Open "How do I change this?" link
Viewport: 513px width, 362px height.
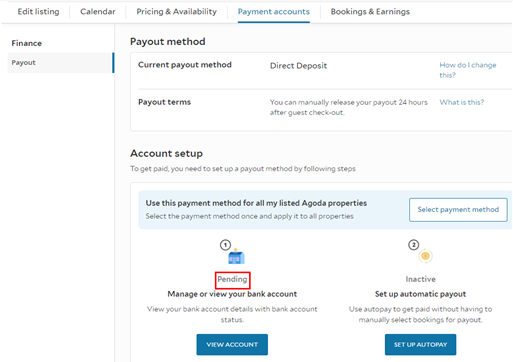(468, 70)
